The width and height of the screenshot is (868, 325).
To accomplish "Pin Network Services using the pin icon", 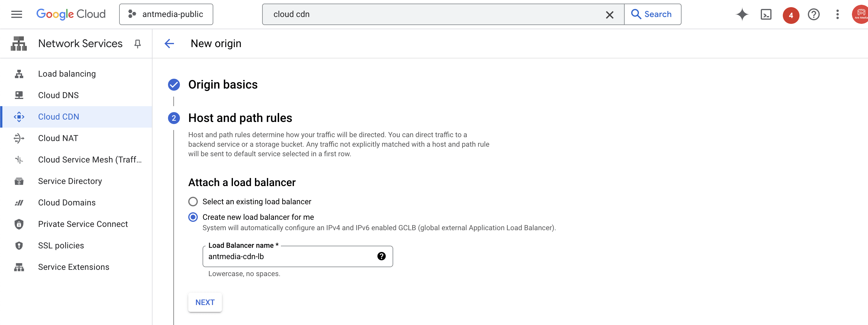I will (x=137, y=44).
